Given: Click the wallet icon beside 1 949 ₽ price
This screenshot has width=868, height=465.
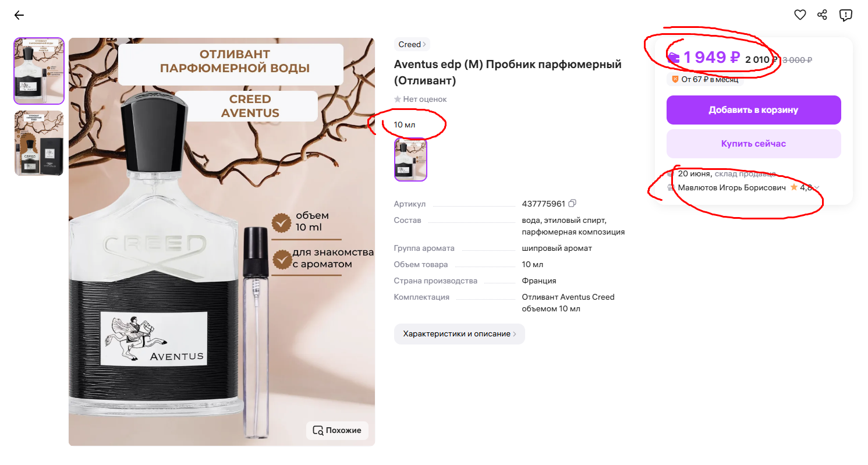Looking at the screenshot, I should tap(674, 57).
